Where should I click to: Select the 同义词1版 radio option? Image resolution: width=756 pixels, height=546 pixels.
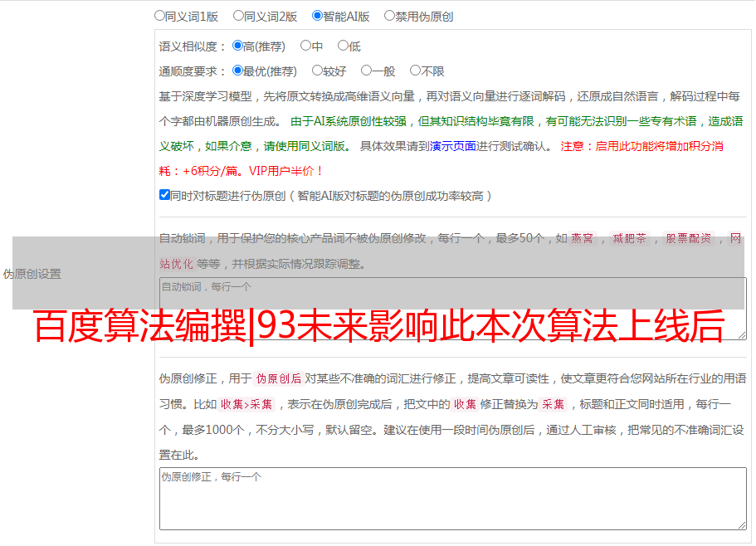[x=159, y=16]
